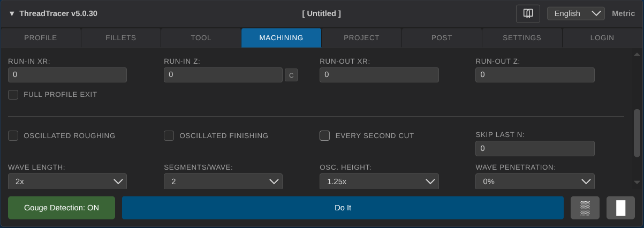Click the dotted pattern view button
Viewport: 644px width, 228px height.
[585, 208]
